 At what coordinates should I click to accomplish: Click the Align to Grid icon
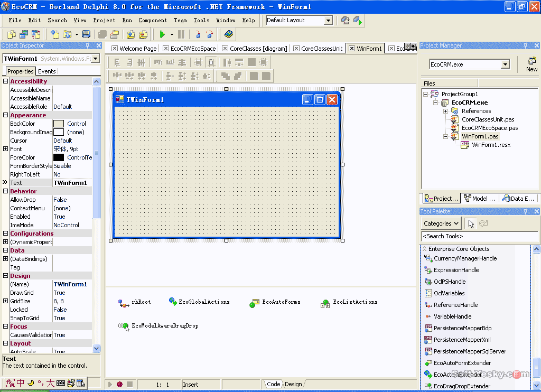[x=198, y=62]
